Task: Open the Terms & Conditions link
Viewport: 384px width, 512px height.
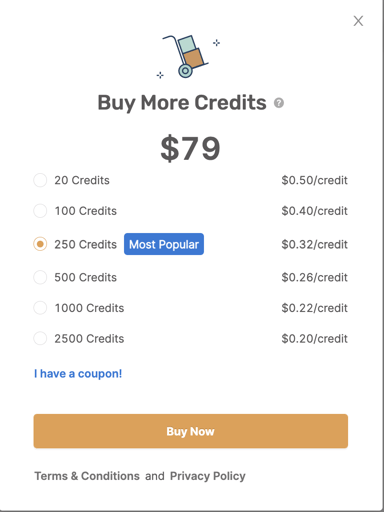Action: pos(87,476)
